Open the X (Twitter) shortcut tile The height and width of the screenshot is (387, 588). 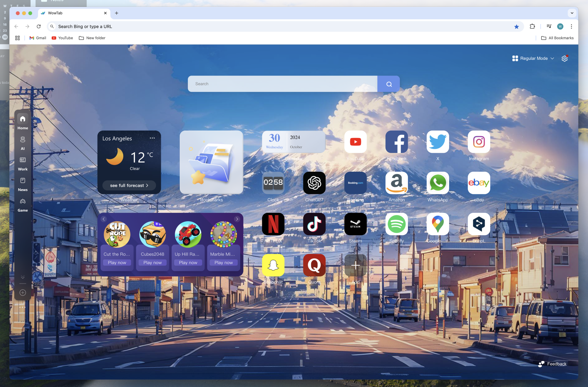[x=438, y=142]
